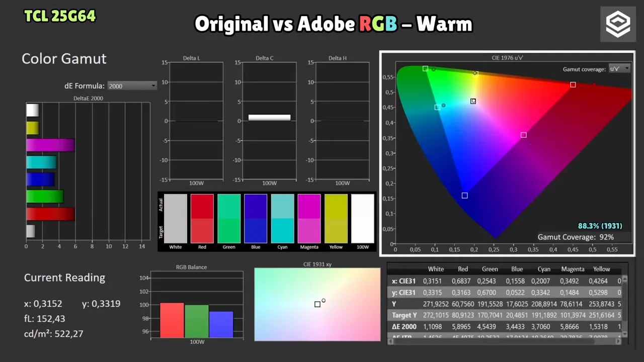Click the Yellow color swatch

coord(336,219)
